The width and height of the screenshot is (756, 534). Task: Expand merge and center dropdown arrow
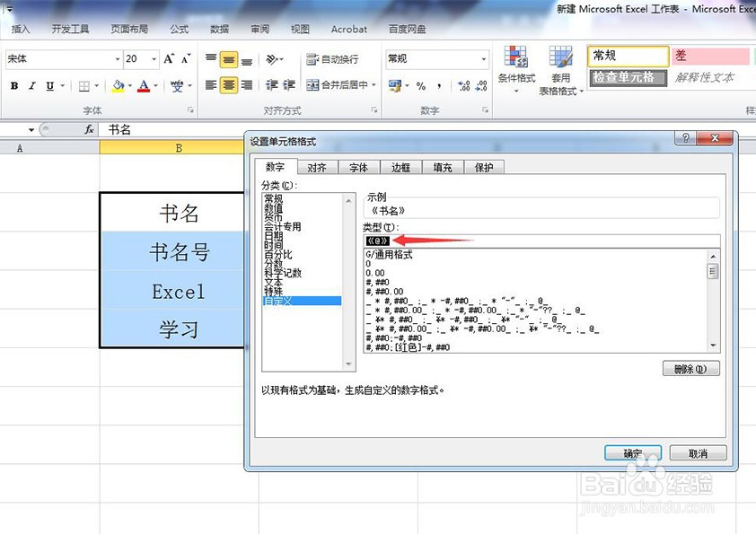(x=374, y=85)
